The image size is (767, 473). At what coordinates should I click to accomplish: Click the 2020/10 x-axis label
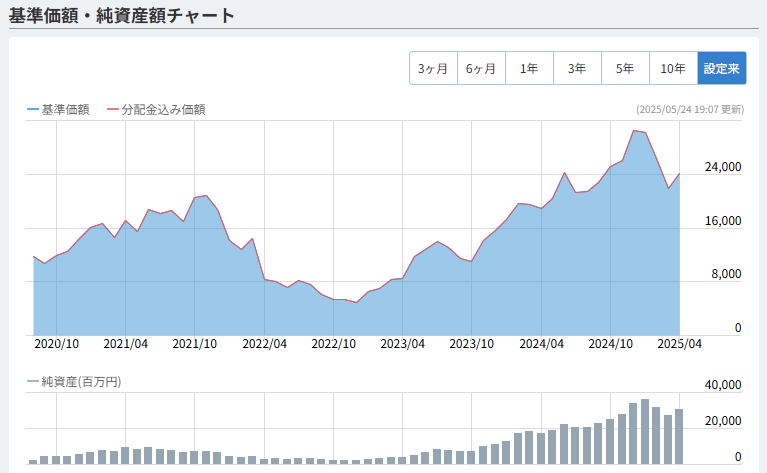click(x=56, y=344)
